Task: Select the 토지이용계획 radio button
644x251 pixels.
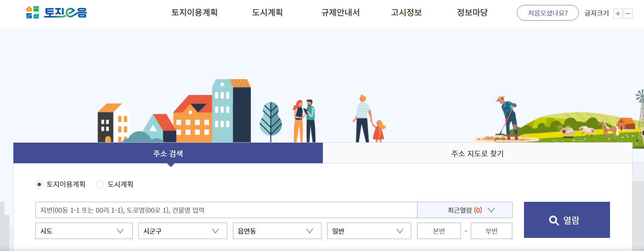Action: (39, 184)
